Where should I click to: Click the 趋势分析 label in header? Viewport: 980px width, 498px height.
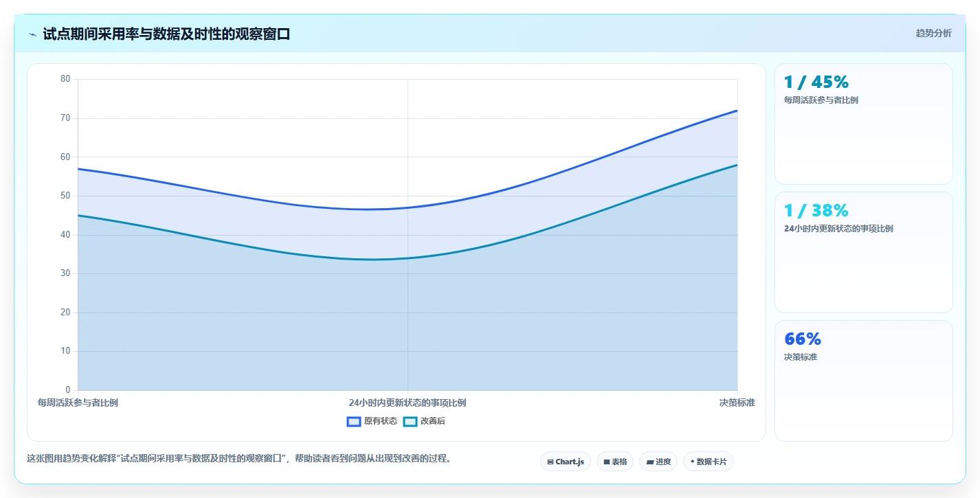pos(933,33)
